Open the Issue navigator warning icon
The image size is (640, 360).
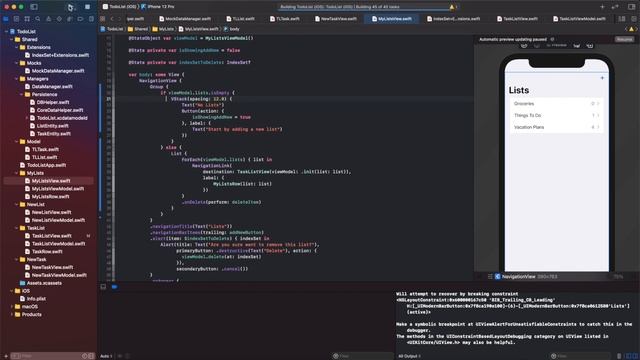tap(48, 19)
